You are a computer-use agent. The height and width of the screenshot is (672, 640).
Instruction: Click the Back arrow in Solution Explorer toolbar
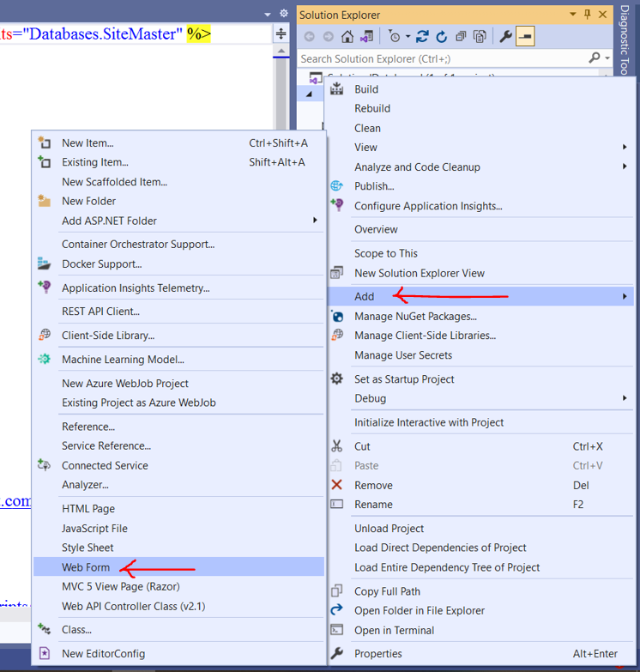tap(310, 37)
